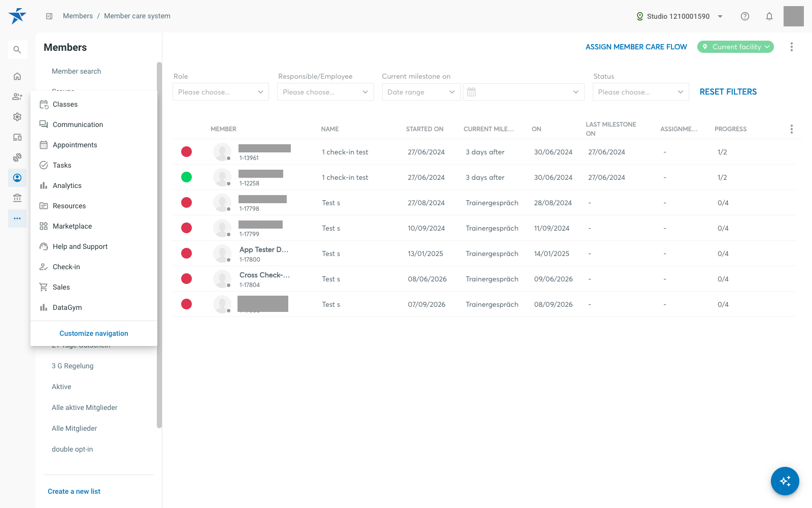Open the search icon in left rail

coord(17,50)
